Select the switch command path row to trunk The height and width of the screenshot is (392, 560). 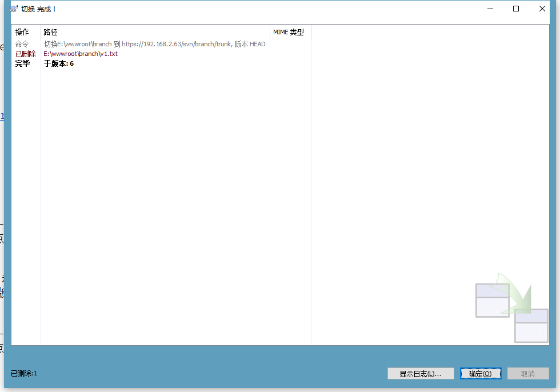pyautogui.click(x=154, y=44)
